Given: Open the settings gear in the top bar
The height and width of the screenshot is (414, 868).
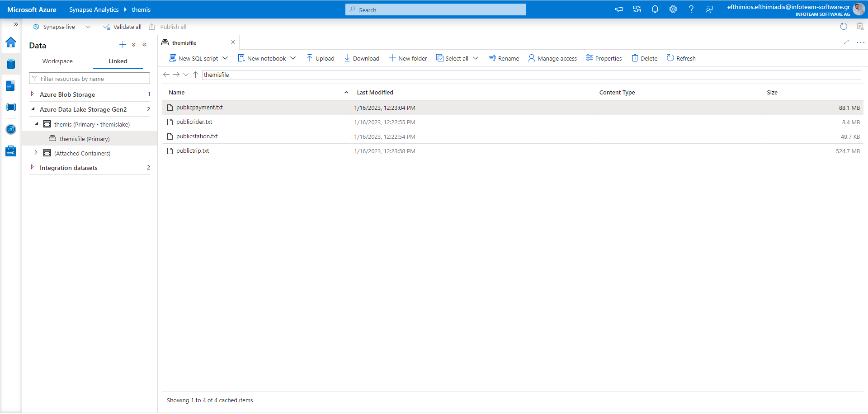Looking at the screenshot, I should 673,9.
